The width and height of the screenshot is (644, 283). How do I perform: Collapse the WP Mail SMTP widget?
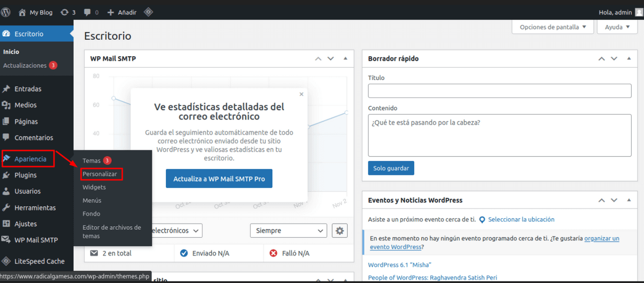[x=345, y=59]
